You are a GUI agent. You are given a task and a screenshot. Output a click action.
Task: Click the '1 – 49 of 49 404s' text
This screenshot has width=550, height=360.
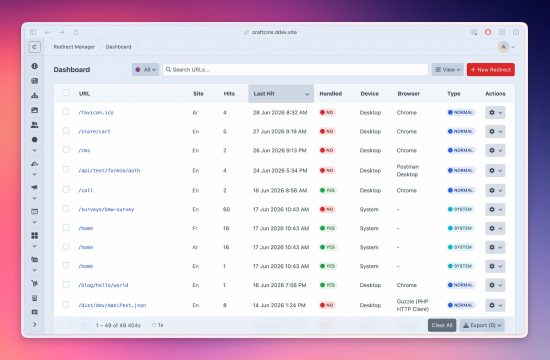click(118, 326)
